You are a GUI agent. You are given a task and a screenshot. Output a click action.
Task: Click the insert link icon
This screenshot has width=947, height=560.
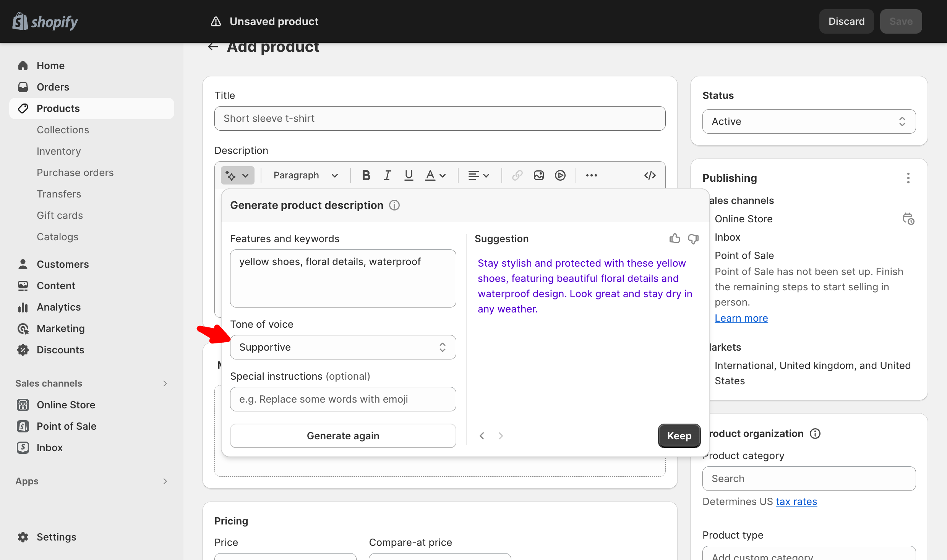click(517, 175)
